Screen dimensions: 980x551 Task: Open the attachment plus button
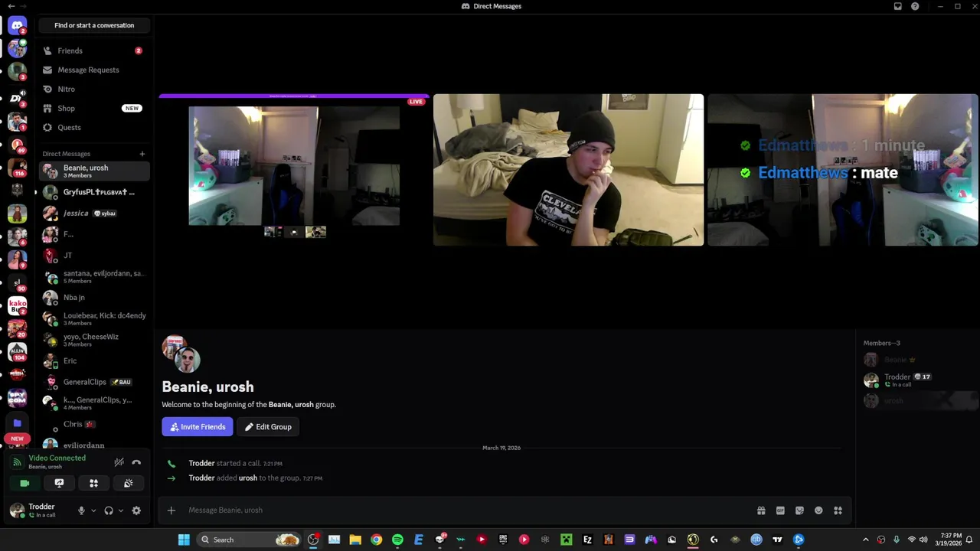pyautogui.click(x=171, y=510)
